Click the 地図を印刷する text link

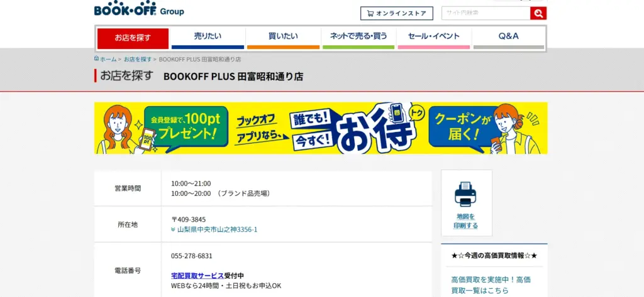click(x=466, y=221)
